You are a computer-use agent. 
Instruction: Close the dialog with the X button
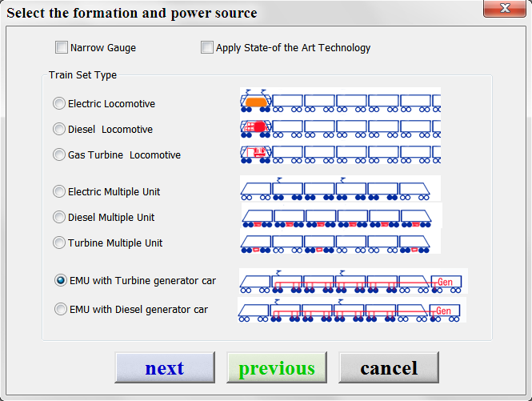[x=505, y=8]
